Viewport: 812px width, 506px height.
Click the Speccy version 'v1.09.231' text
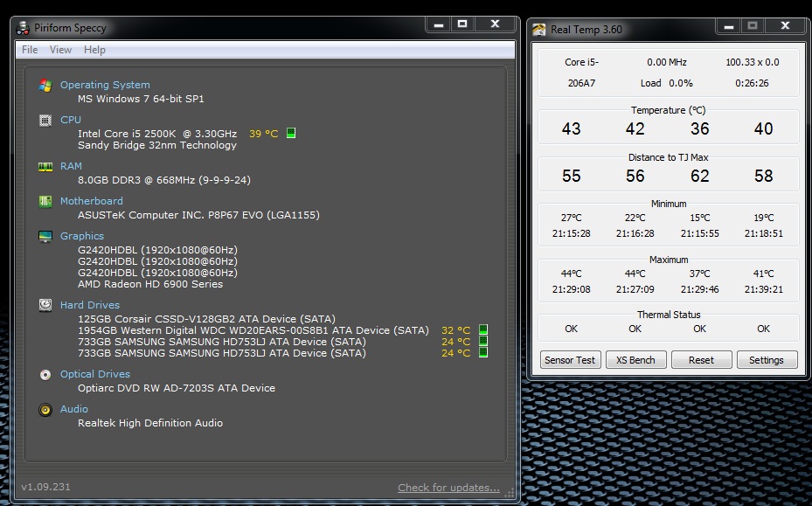pyautogui.click(x=45, y=487)
